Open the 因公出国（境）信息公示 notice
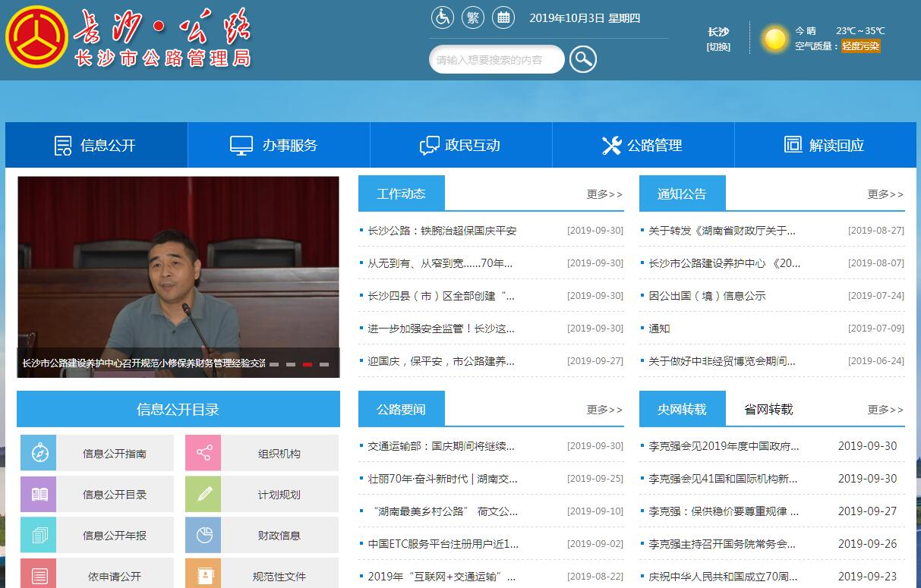Image resolution: width=921 pixels, height=588 pixels. pos(707,296)
